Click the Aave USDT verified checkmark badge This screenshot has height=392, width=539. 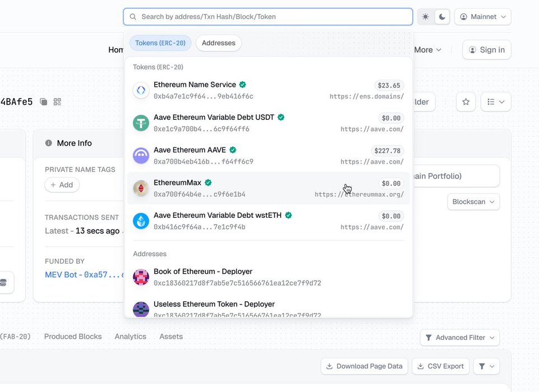point(281,117)
